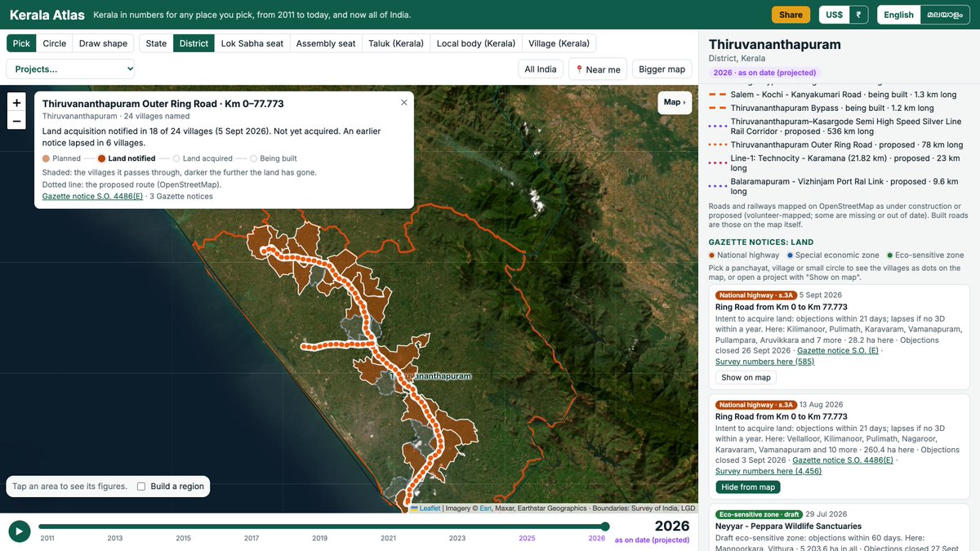
Task: Select English language
Action: tap(898, 15)
